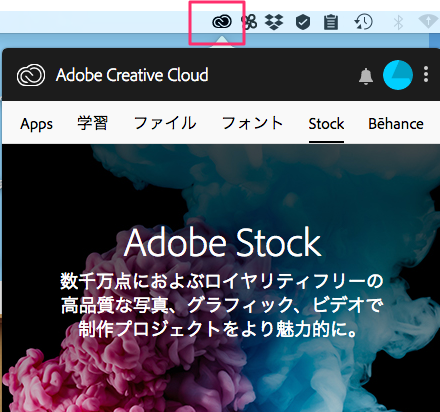This screenshot has height=412, width=440.
Task: Open the Time Machine menu bar icon
Action: coord(363,22)
